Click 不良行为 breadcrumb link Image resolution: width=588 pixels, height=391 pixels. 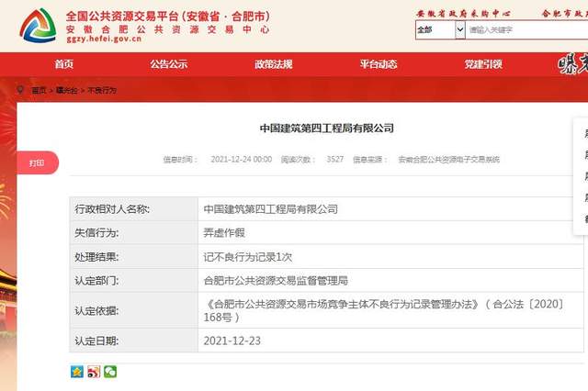point(101,91)
